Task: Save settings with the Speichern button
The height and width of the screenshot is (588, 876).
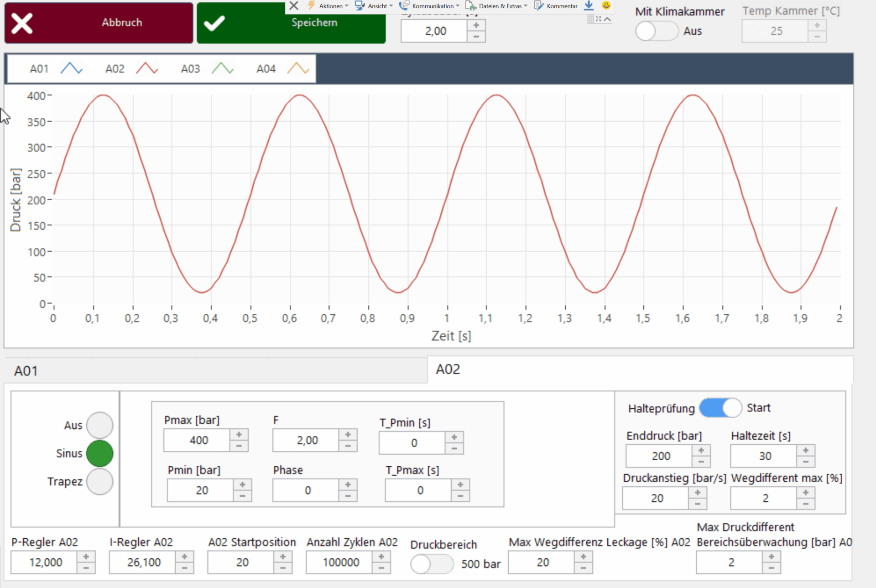Action: click(x=291, y=22)
